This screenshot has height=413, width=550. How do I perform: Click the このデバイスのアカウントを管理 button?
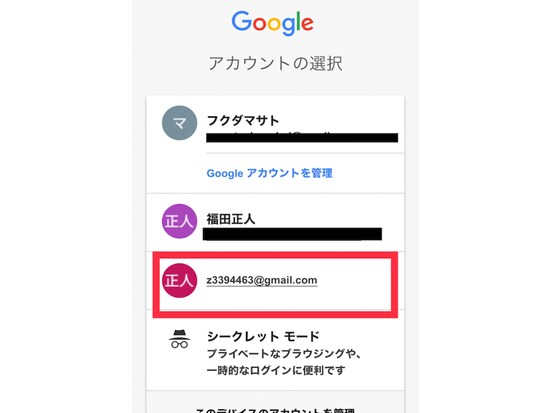tap(275, 410)
